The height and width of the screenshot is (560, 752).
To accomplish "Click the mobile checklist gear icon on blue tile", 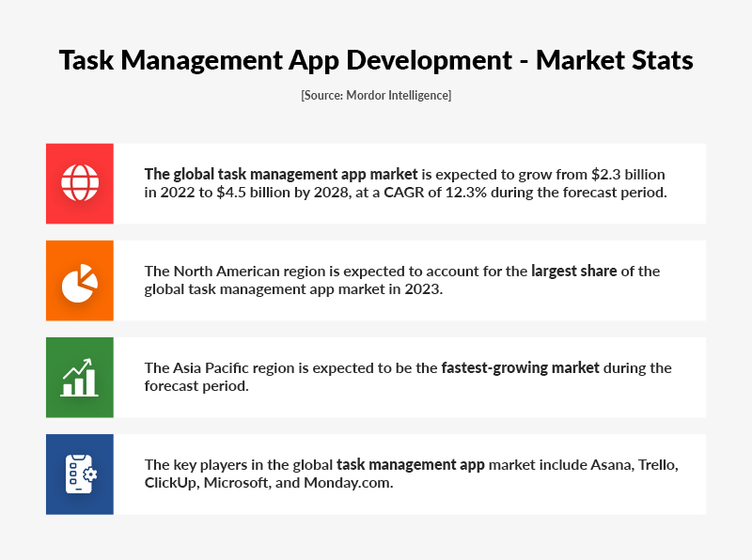I will point(81,474).
